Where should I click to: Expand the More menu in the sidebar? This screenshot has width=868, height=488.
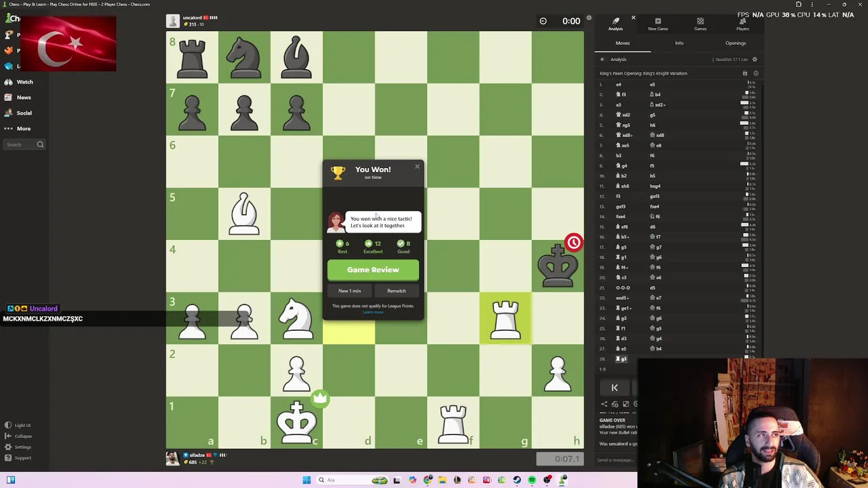pos(24,129)
